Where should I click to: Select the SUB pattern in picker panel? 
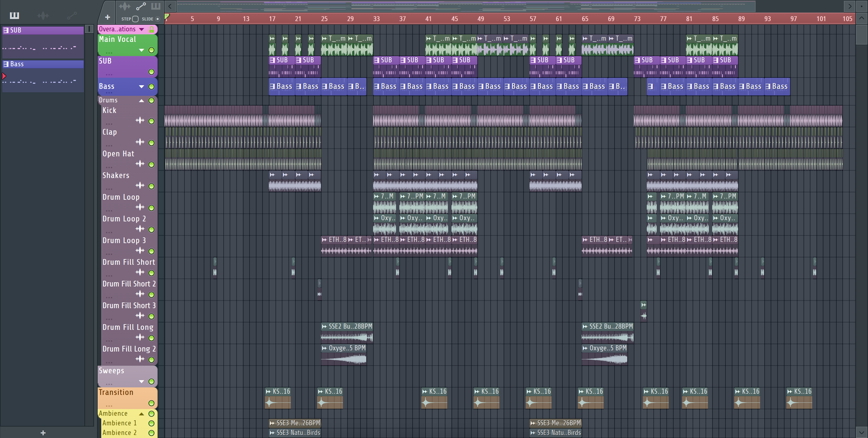43,42
